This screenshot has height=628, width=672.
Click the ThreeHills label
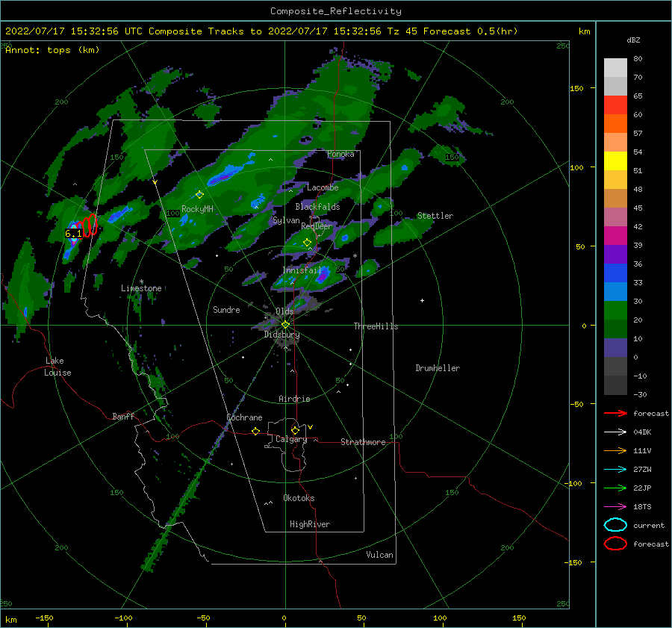376,326
